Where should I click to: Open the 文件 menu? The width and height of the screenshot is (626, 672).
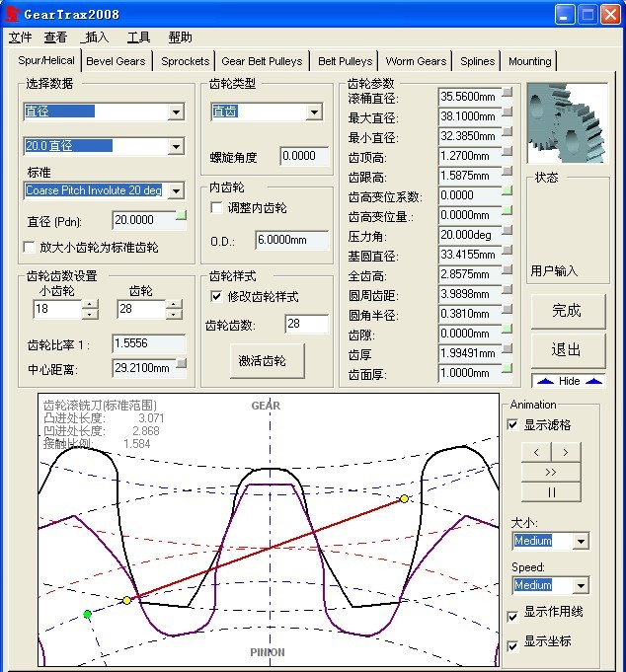(21, 37)
